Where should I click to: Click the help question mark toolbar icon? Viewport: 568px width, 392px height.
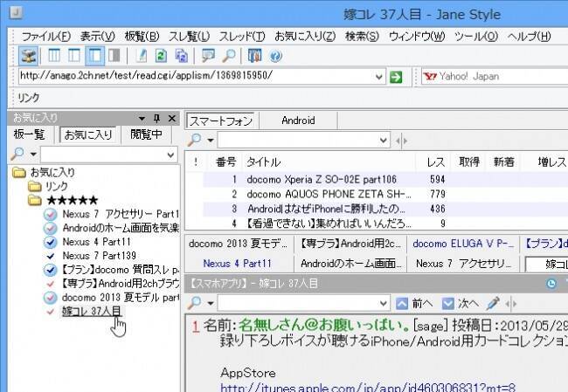[276, 56]
